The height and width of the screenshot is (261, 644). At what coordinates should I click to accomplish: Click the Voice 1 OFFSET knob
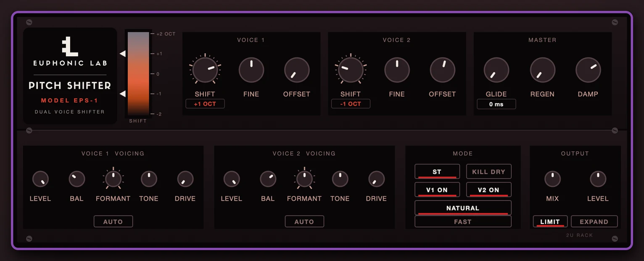point(297,70)
